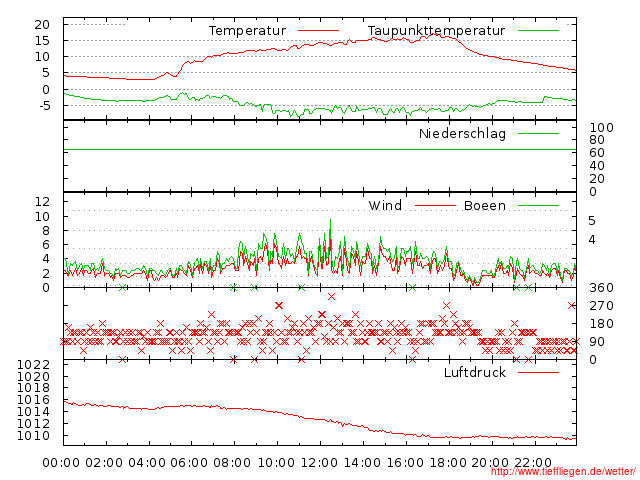Click red line sample beside Temperatur
Viewport: 640px width, 480px height.
[x=318, y=31]
